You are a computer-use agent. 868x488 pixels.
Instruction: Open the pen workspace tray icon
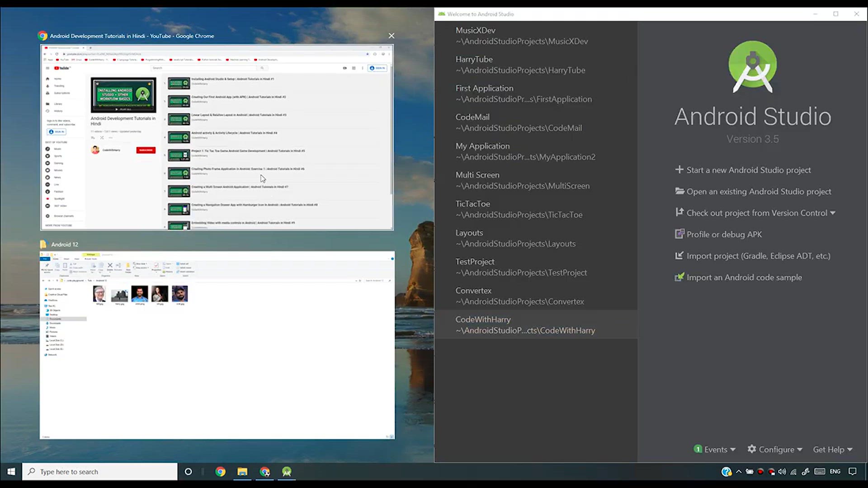[x=806, y=471]
